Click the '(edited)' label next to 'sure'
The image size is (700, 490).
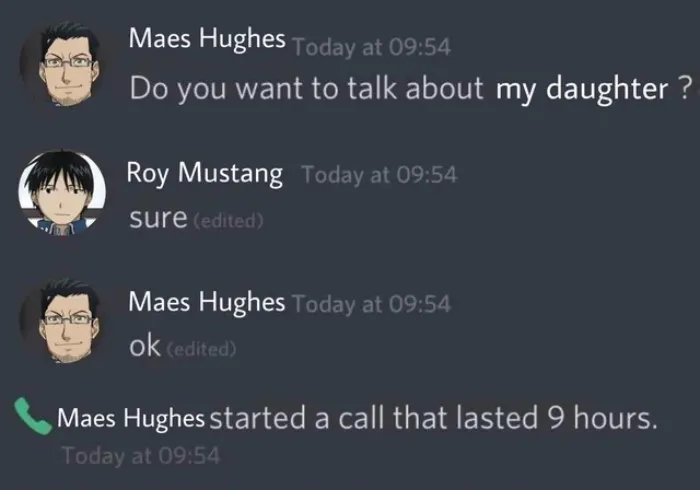[x=229, y=221]
